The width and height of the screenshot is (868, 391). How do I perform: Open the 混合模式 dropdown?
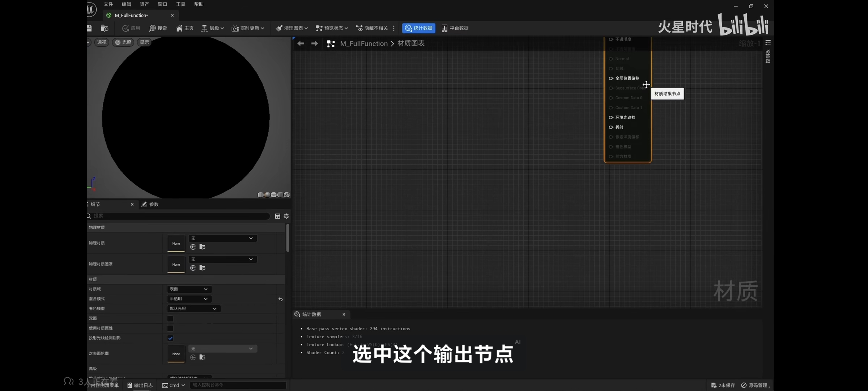pyautogui.click(x=189, y=299)
